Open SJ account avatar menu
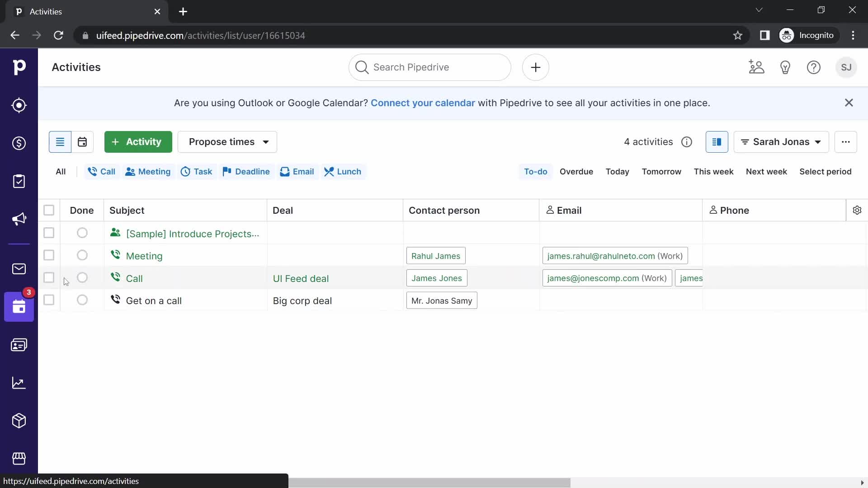The height and width of the screenshot is (488, 868). 846,67
